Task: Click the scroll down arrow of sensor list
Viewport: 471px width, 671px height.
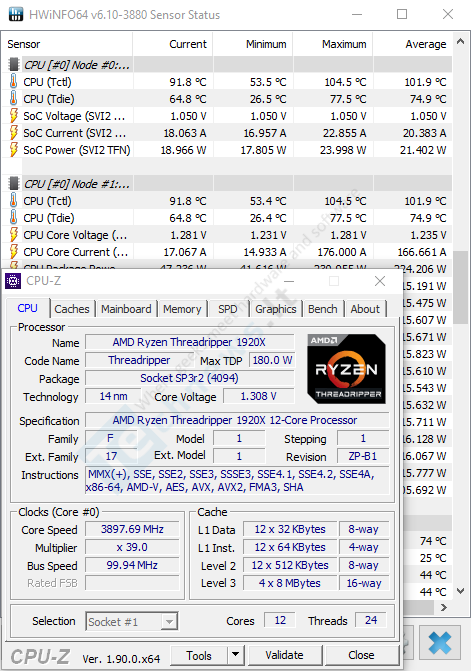Action: (x=460, y=591)
